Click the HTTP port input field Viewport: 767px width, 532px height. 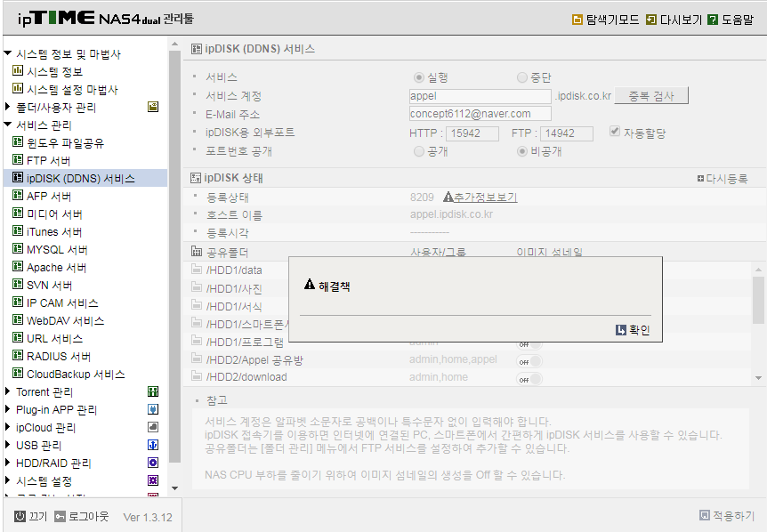pos(472,133)
